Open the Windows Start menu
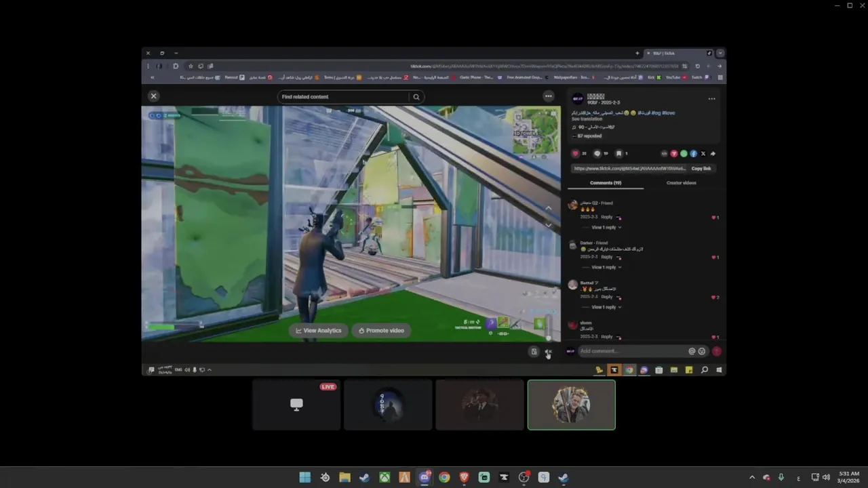This screenshot has width=868, height=488. click(x=305, y=477)
